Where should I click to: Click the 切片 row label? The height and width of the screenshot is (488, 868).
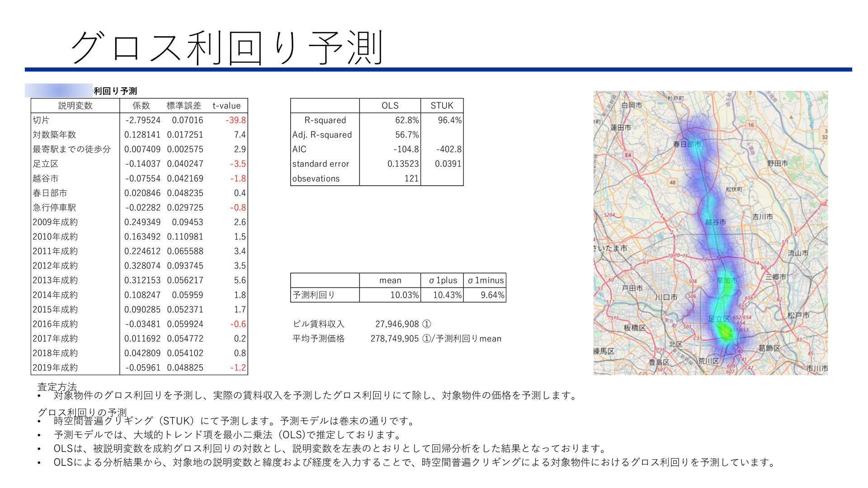click(41, 120)
